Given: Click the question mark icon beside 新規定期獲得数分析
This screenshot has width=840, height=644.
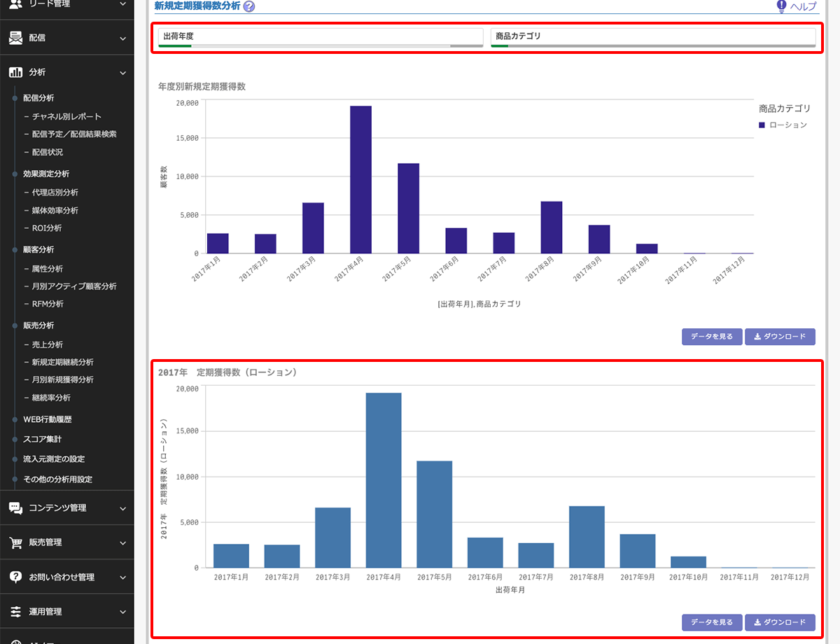Looking at the screenshot, I should tap(249, 6).
